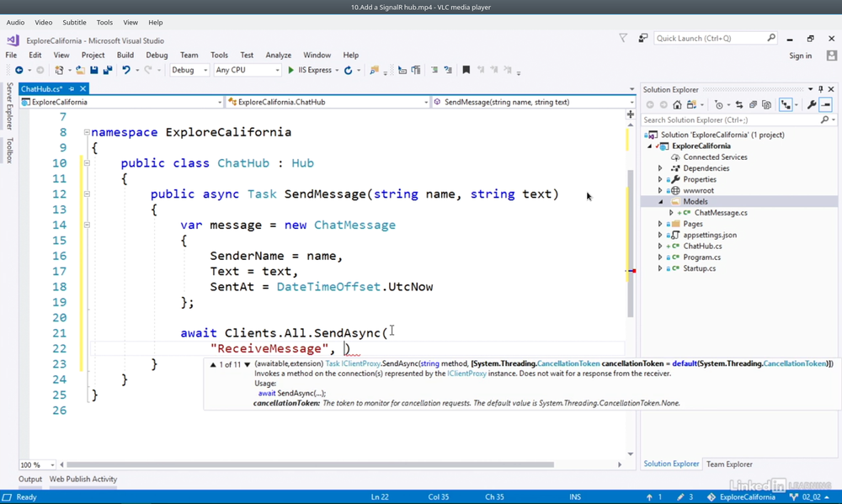Open the Analyze menu
This screenshot has height=504, width=842.
click(x=278, y=55)
